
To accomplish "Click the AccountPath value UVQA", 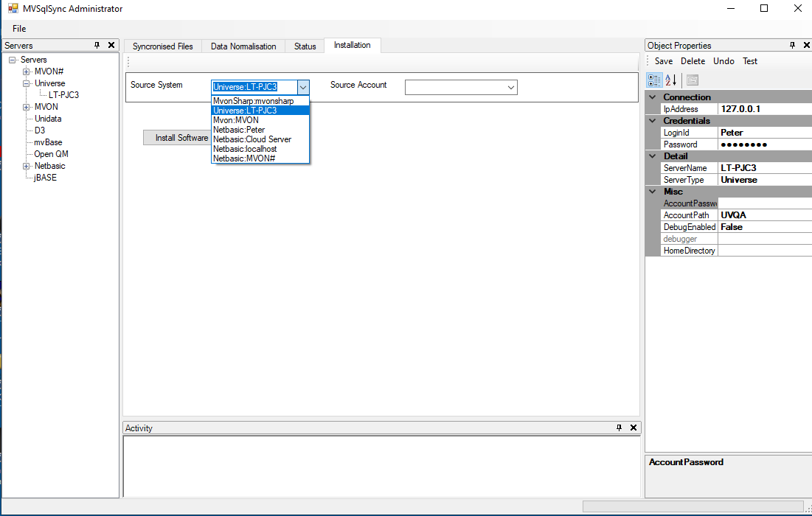I will (765, 215).
